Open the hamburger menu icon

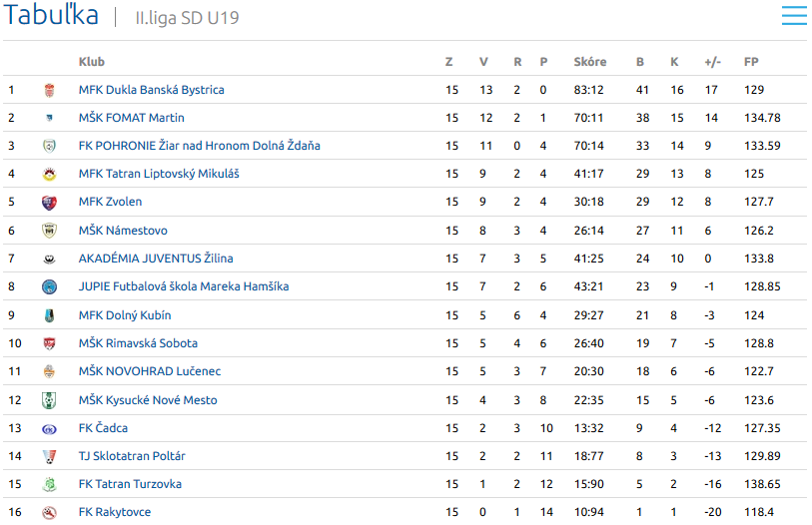click(x=794, y=16)
